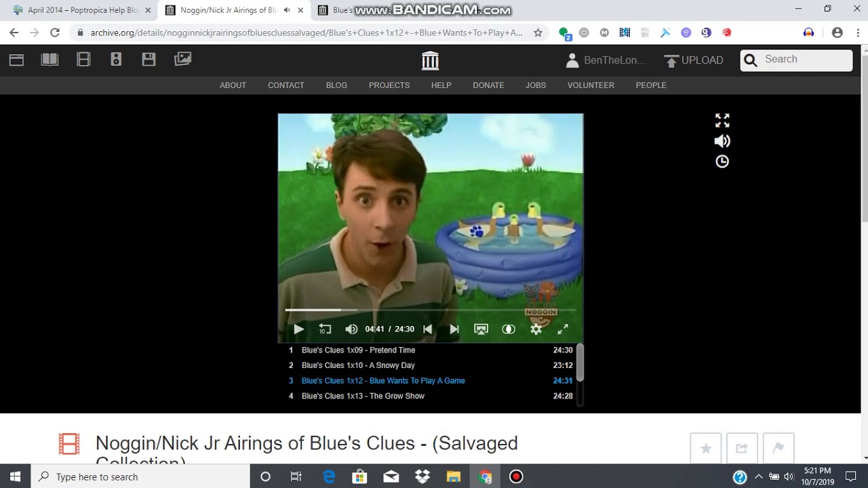
Task: Click theater fullscreen icon beside player
Action: 722,121
